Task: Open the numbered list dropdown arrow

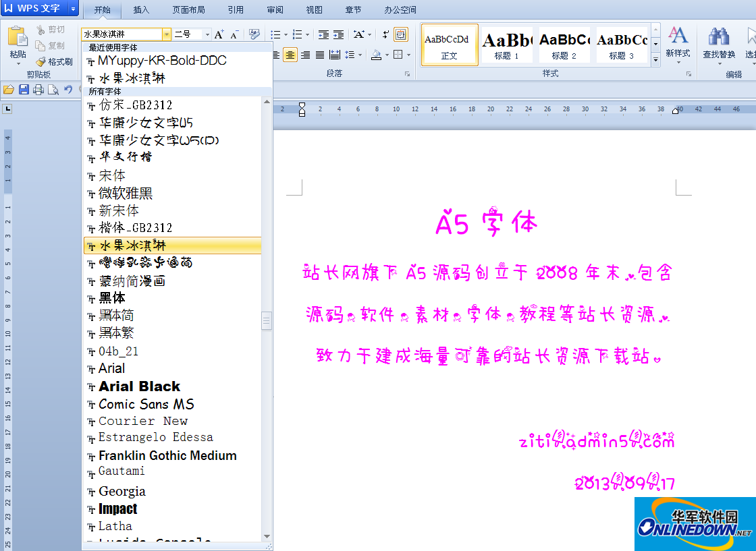Action: [x=308, y=34]
